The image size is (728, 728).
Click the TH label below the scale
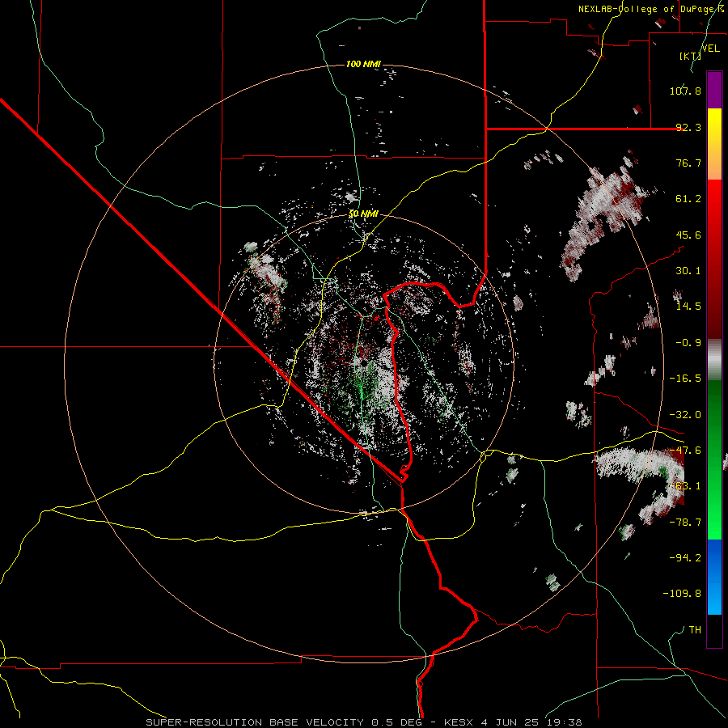click(x=695, y=630)
